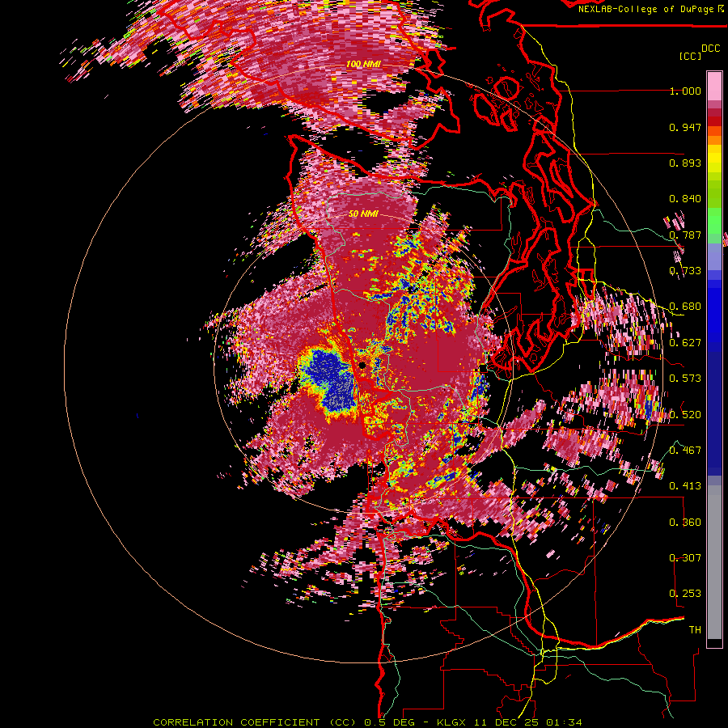Click the CORRELATION COEFFICIENT (CC) caption text
Image resolution: width=728 pixels, height=728 pixels.
tap(254, 722)
